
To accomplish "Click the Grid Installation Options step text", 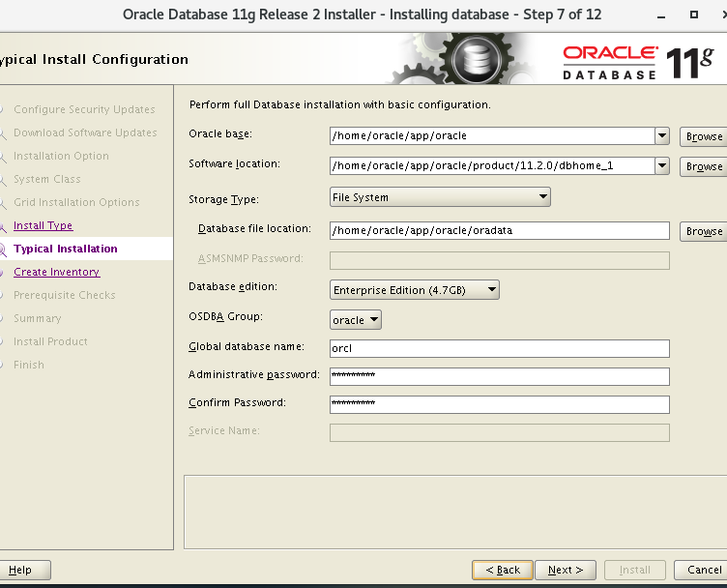I will (76, 202).
